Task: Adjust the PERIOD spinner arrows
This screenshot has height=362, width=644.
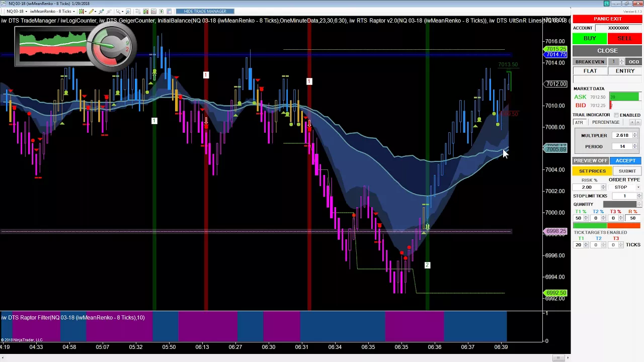Action: point(635,146)
